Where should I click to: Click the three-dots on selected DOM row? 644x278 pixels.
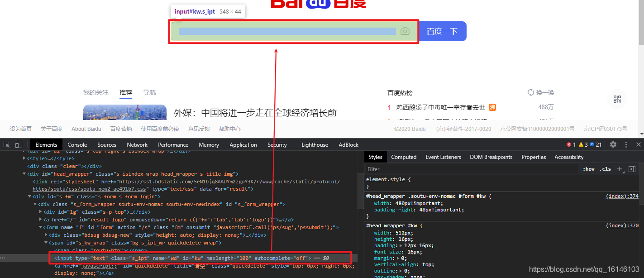pyautogui.click(x=3, y=258)
